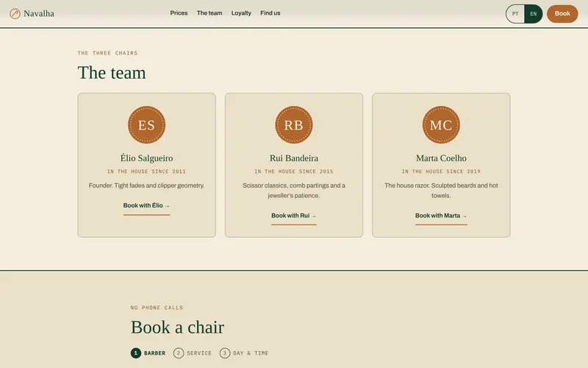The width and height of the screenshot is (588, 368).
Task: Select step 1 Barber
Action: 148,353
